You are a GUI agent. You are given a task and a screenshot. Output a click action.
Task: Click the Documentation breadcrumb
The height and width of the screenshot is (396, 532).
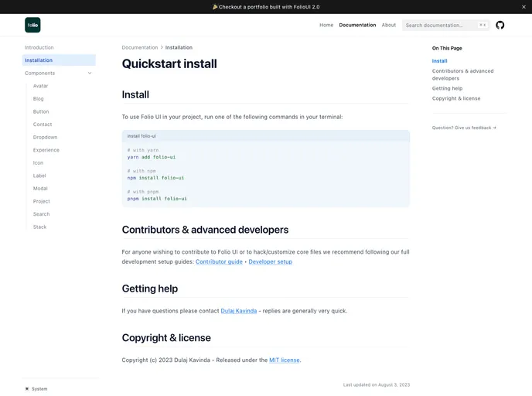coord(139,47)
